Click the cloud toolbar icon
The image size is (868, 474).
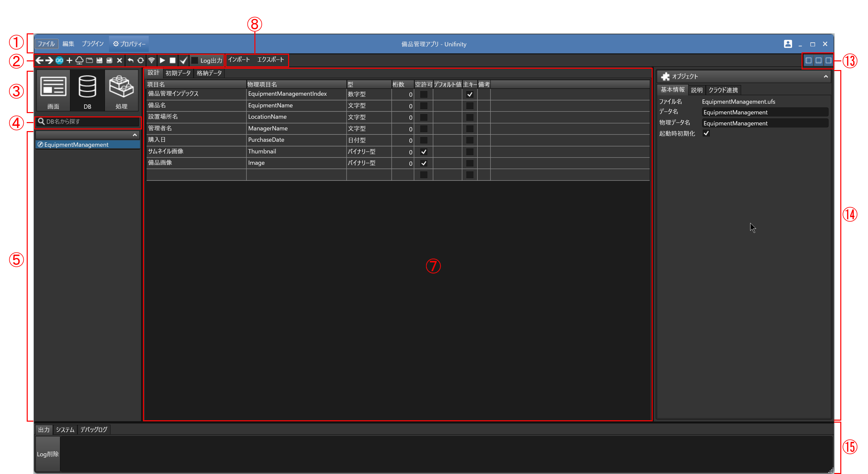pyautogui.click(x=79, y=60)
